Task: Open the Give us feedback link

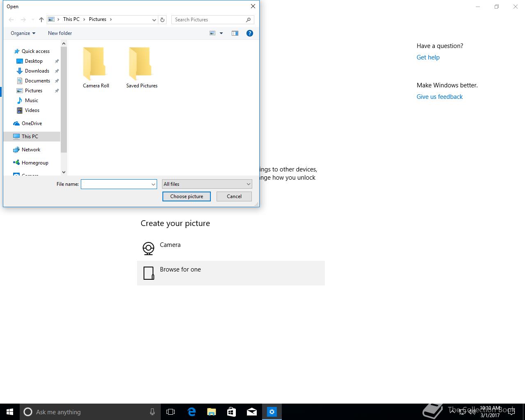Action: [440, 97]
